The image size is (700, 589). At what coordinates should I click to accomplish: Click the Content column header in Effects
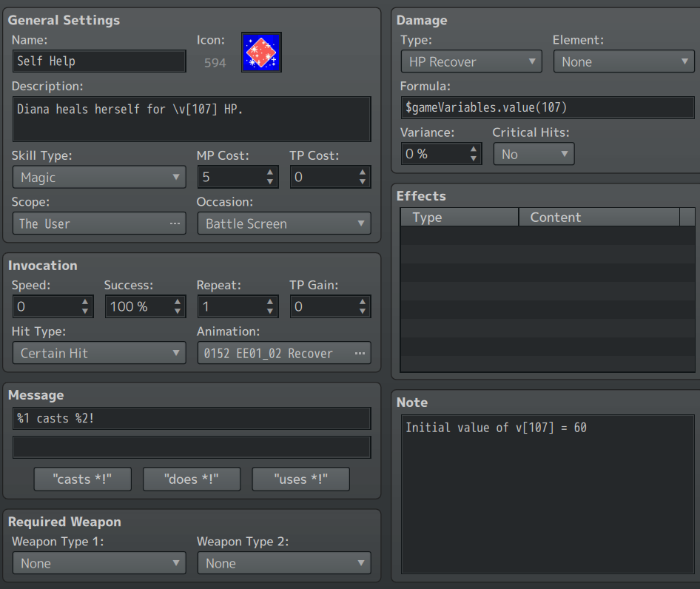599,217
